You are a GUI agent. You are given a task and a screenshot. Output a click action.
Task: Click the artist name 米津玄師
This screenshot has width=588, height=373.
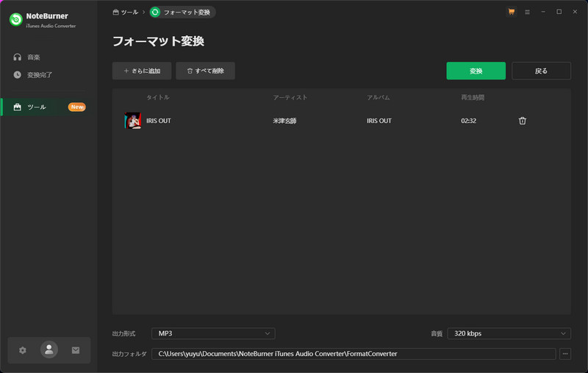pos(284,121)
